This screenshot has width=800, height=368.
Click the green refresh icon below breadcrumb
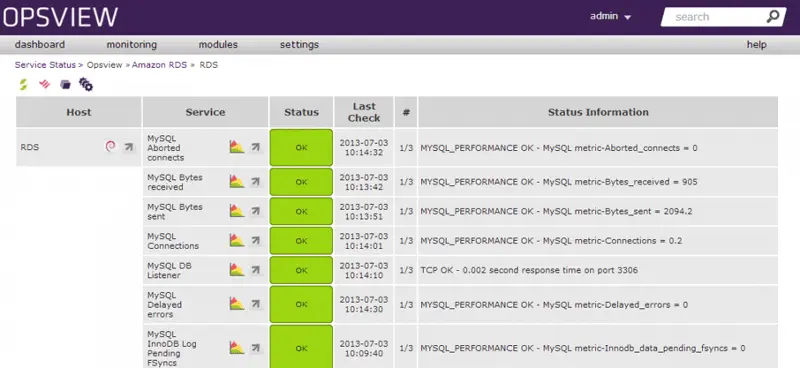click(x=23, y=85)
